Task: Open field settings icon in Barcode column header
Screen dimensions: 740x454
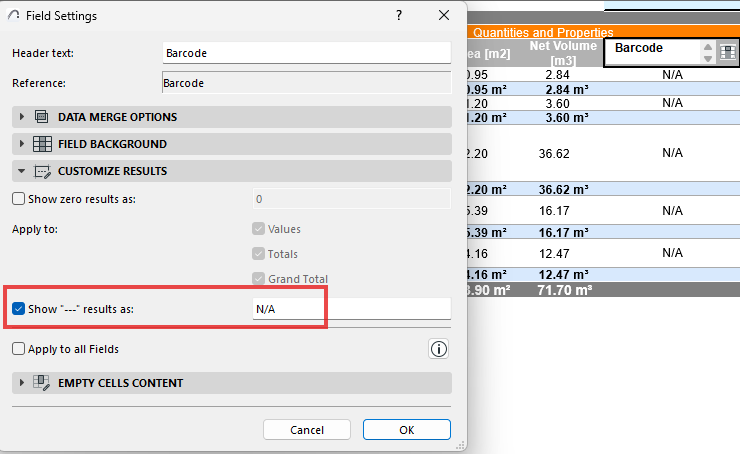Action: [727, 52]
